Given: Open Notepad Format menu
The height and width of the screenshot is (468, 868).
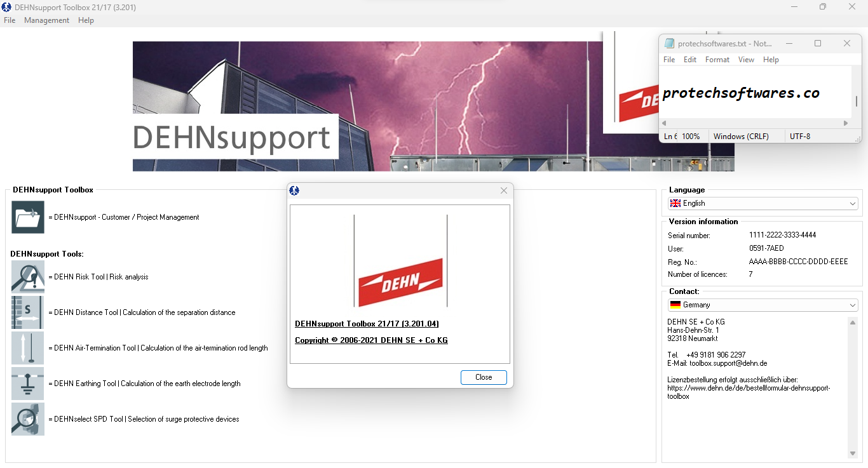Looking at the screenshot, I should (x=717, y=60).
